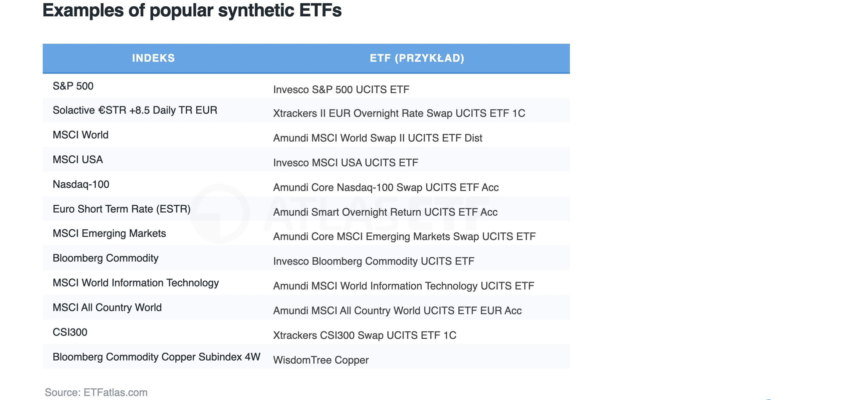Viewport: 868px width, 400px height.
Task: Select the MSCI Emerging Markets cell
Action: tap(109, 233)
